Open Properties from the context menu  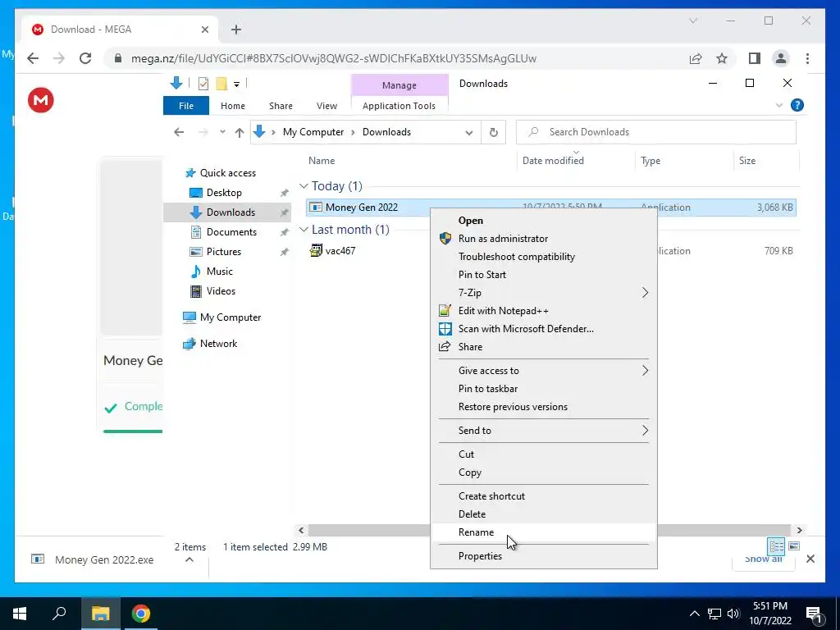pos(543,556)
